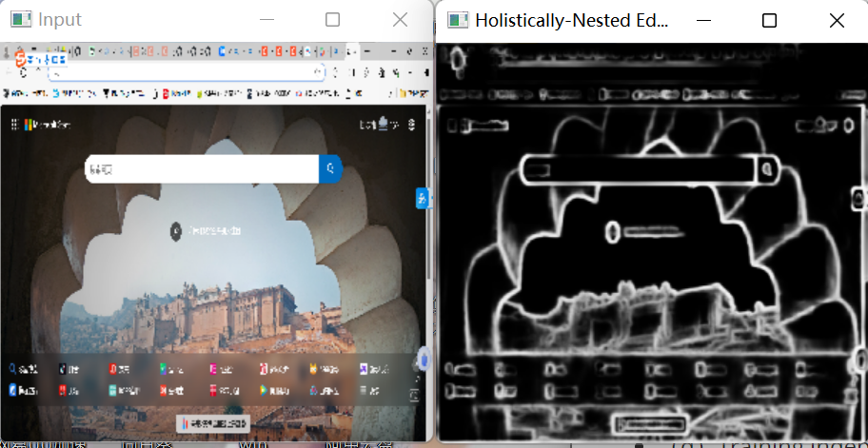
Task: Click the magnifier outline in the edge-detected search bar
Action: [766, 169]
